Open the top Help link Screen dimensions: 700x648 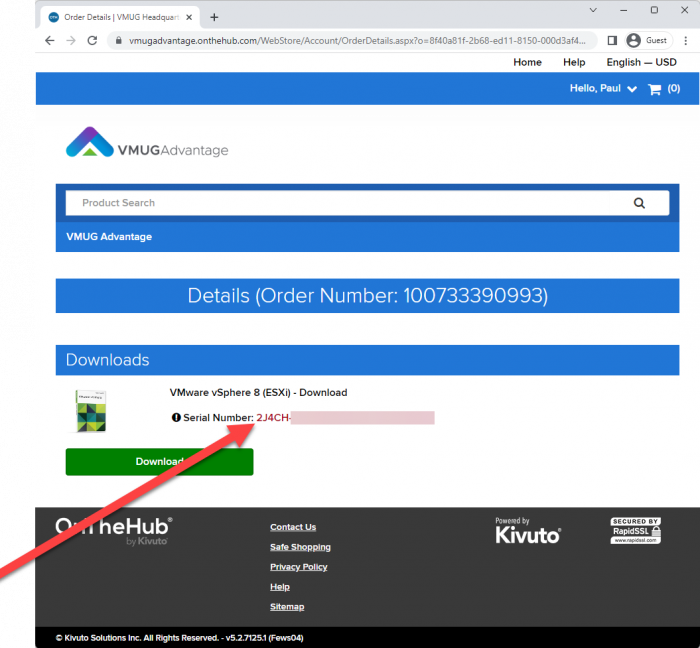pyautogui.click(x=574, y=62)
